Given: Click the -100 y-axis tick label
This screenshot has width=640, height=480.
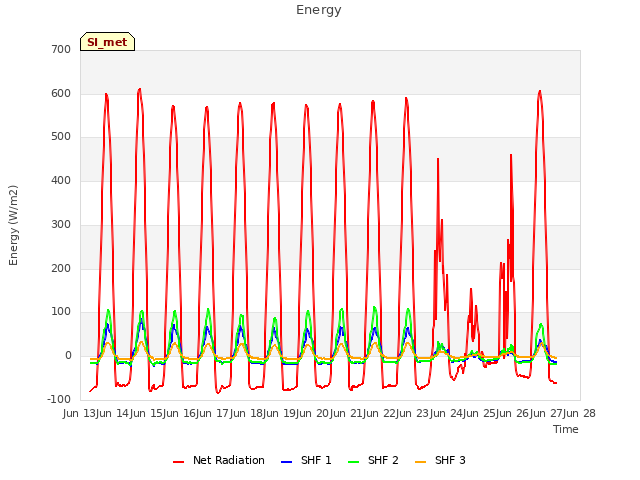Looking at the screenshot, I should tap(59, 399).
